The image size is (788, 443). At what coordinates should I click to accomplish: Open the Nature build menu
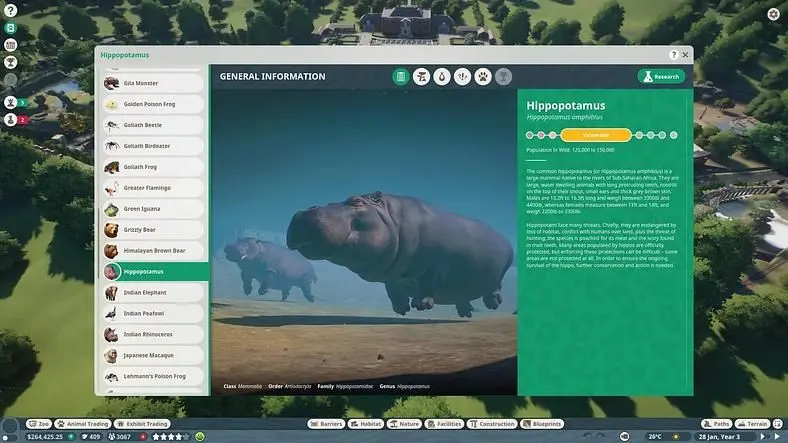(405, 424)
